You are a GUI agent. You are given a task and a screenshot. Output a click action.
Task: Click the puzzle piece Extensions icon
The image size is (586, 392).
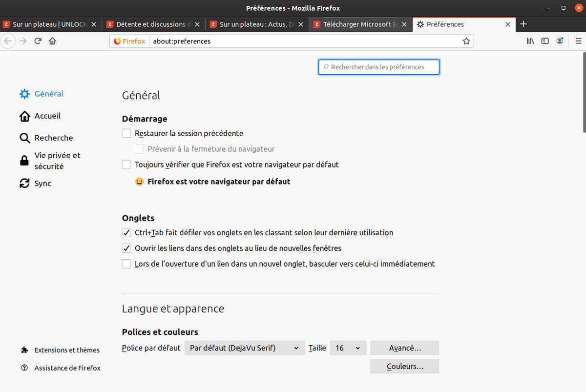[x=24, y=350]
